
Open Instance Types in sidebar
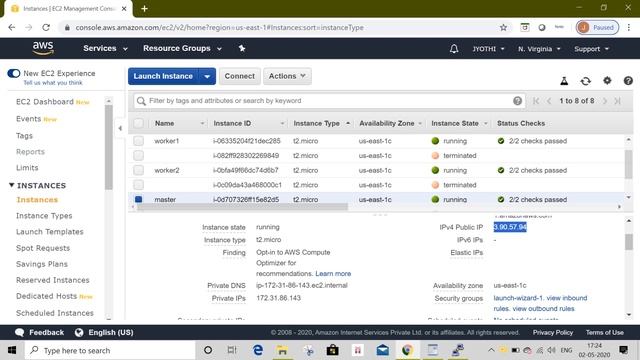click(44, 216)
